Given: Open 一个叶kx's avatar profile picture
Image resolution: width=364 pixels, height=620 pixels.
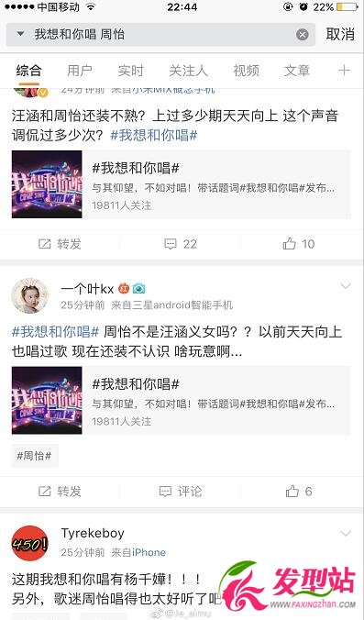Looking at the screenshot, I should pyautogui.click(x=29, y=295).
